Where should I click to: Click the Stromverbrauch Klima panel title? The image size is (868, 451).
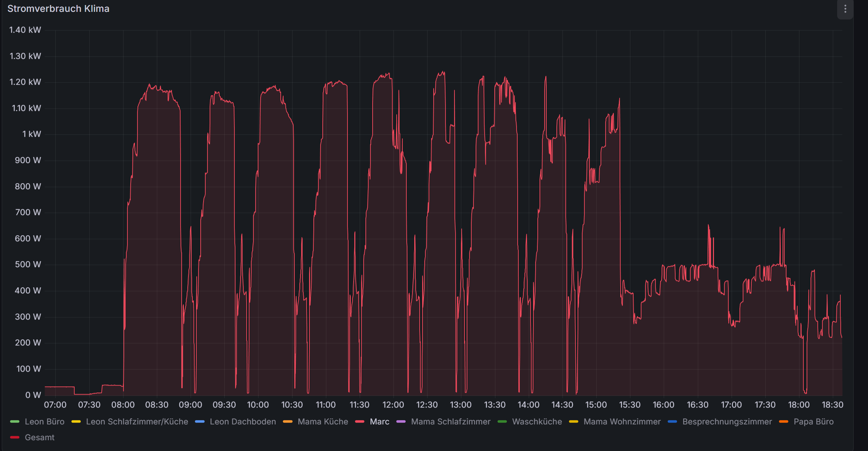(x=59, y=9)
